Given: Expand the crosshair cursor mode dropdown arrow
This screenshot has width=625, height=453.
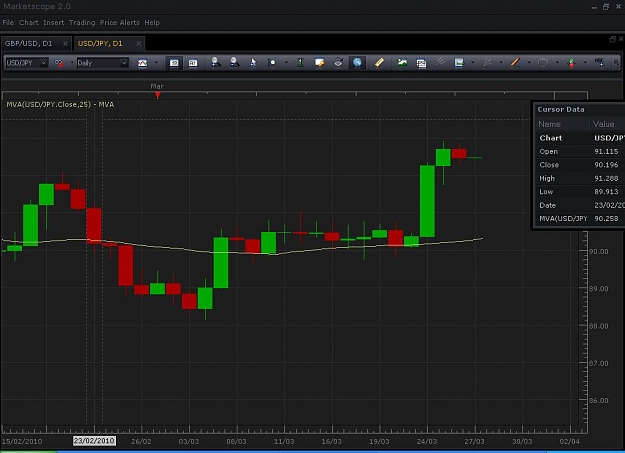Looking at the screenshot, I should [x=286, y=63].
